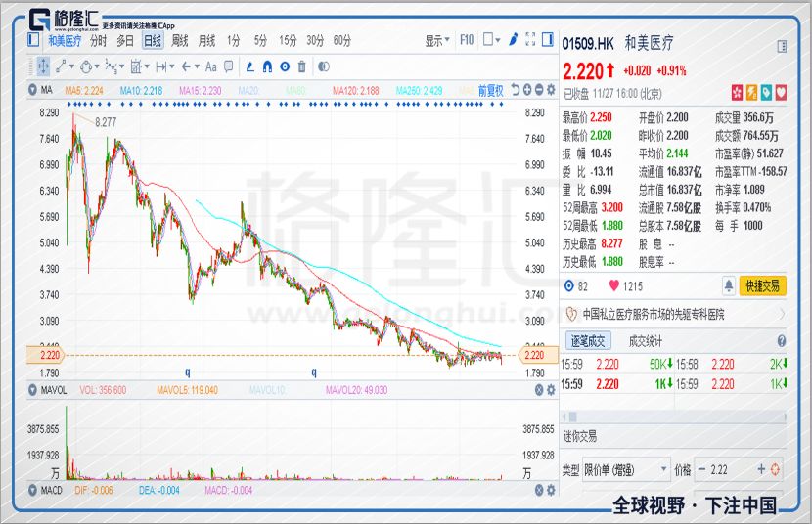Collapse the MACD indicator panel
Screen dimensions: 812x524
32,490
